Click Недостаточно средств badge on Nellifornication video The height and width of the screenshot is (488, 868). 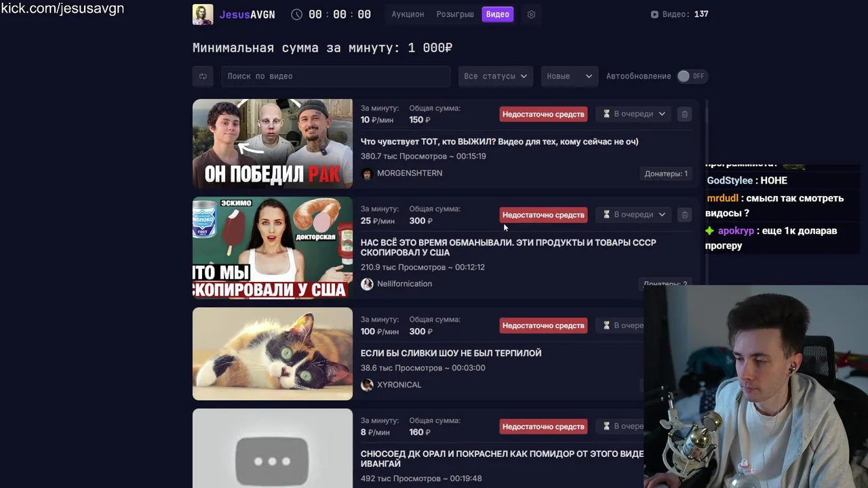pyautogui.click(x=543, y=215)
